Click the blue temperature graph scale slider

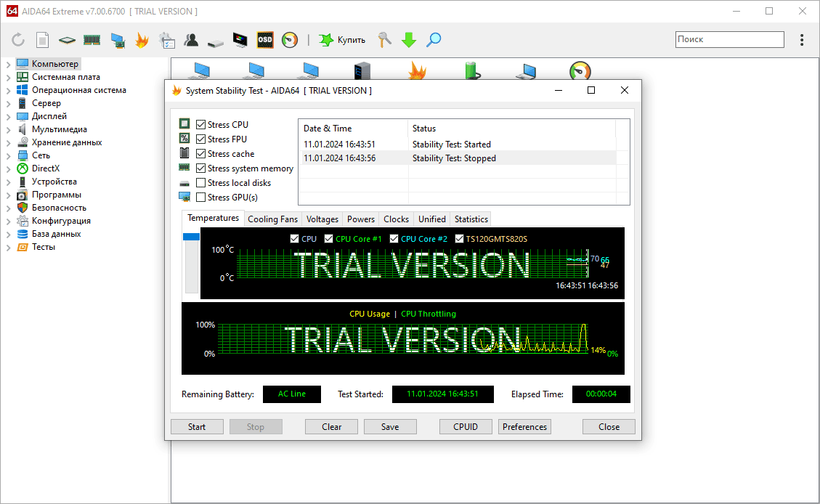(x=192, y=236)
